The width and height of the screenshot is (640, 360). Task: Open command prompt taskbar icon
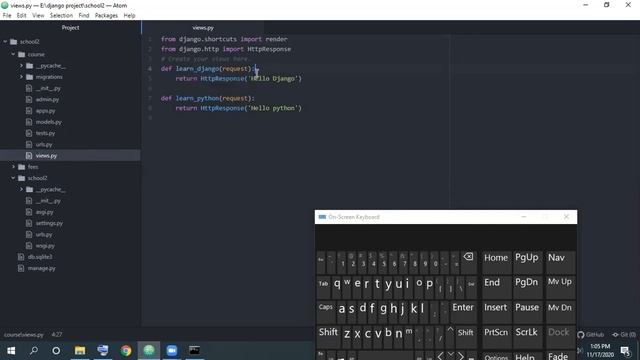(x=195, y=350)
